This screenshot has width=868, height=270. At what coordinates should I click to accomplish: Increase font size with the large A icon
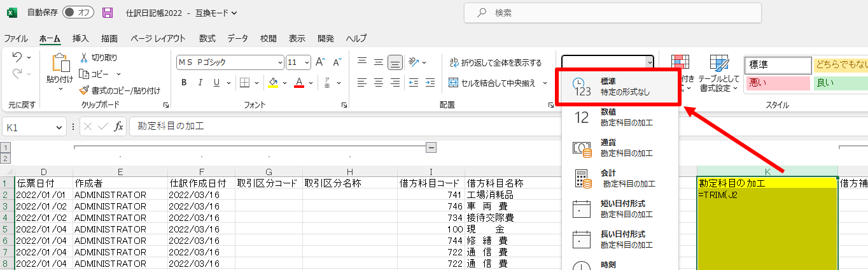(x=322, y=62)
